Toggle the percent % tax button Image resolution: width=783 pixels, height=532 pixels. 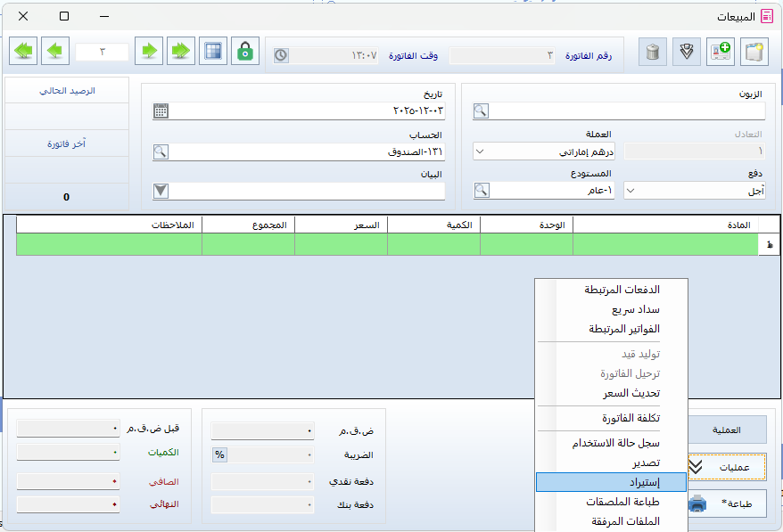coord(219,455)
